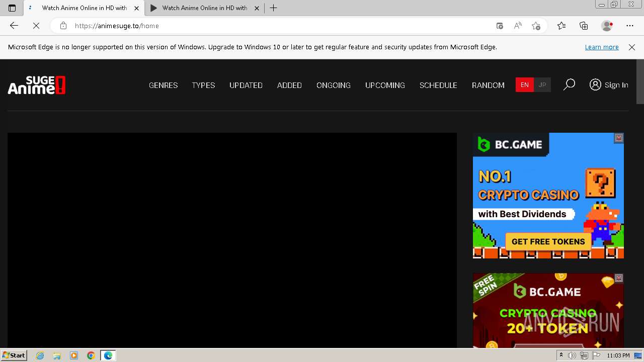Switch to the second Watch Anime tab

[204, 8]
